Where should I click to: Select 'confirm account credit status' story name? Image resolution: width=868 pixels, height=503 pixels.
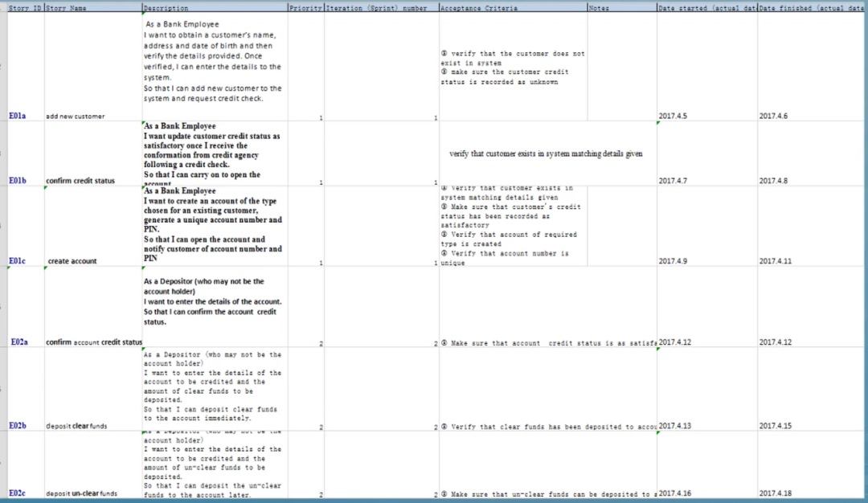tap(94, 342)
